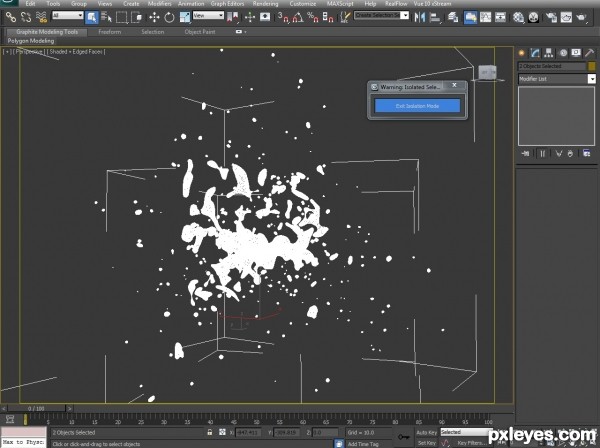The height and width of the screenshot is (448, 600).
Task: Switch to the Freeform ribbon tab
Action: point(109,32)
